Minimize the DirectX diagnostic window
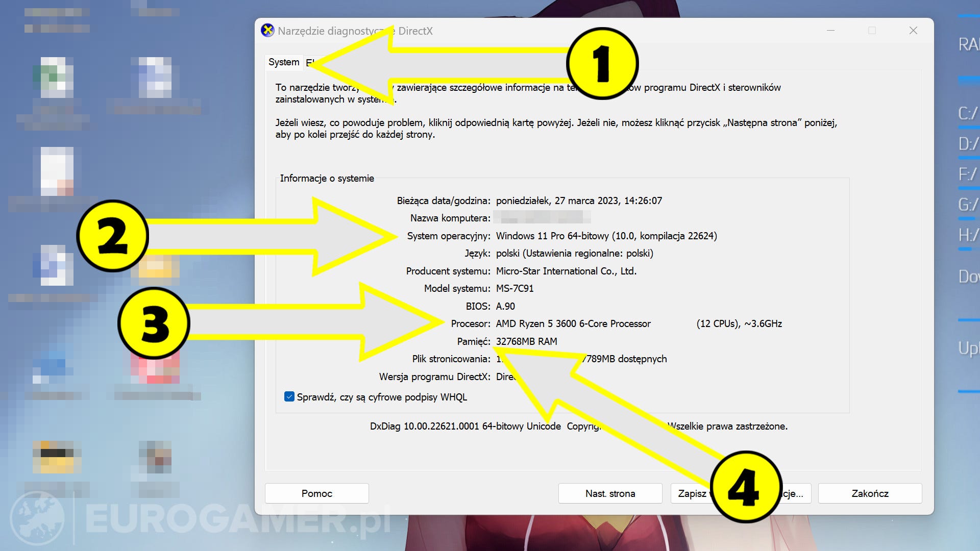980x551 pixels. point(830,31)
